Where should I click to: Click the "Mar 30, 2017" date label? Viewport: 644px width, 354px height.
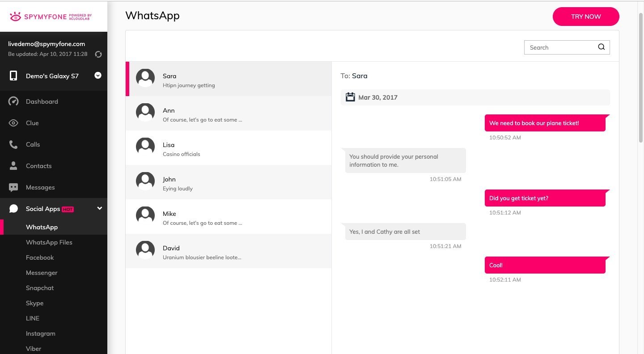click(x=378, y=97)
